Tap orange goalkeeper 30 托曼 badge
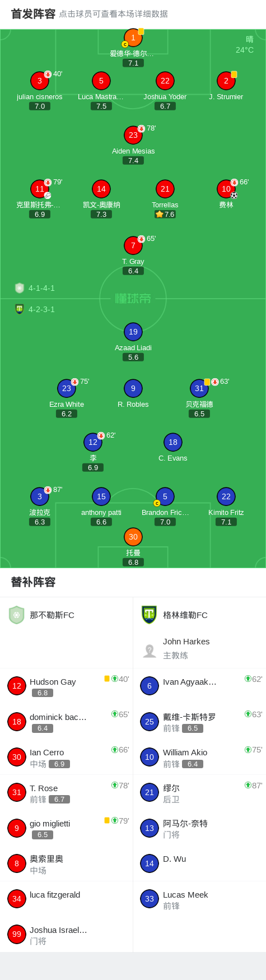Screen dimensions: 266x980 [133, 537]
